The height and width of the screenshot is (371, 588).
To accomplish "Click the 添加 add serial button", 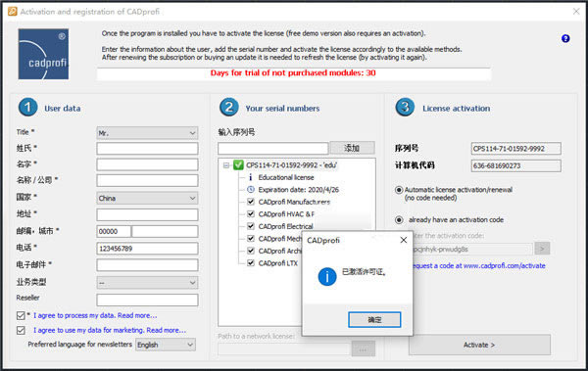I will (x=352, y=148).
